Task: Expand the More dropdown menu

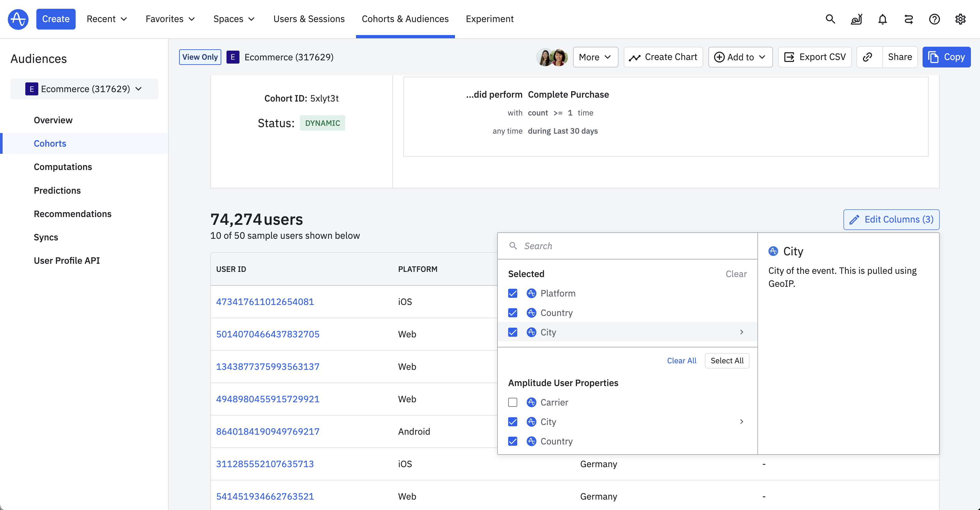Action: (x=595, y=57)
